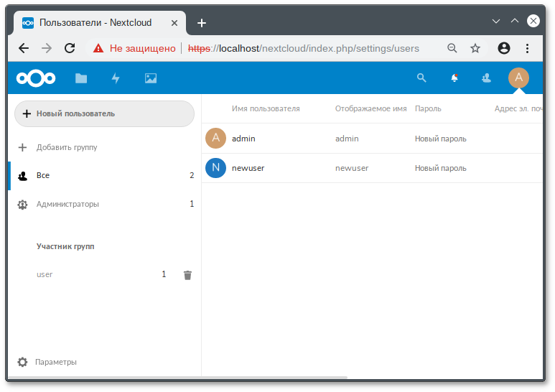Select the user group entry
This screenshot has height=392, width=555.
[x=45, y=274]
